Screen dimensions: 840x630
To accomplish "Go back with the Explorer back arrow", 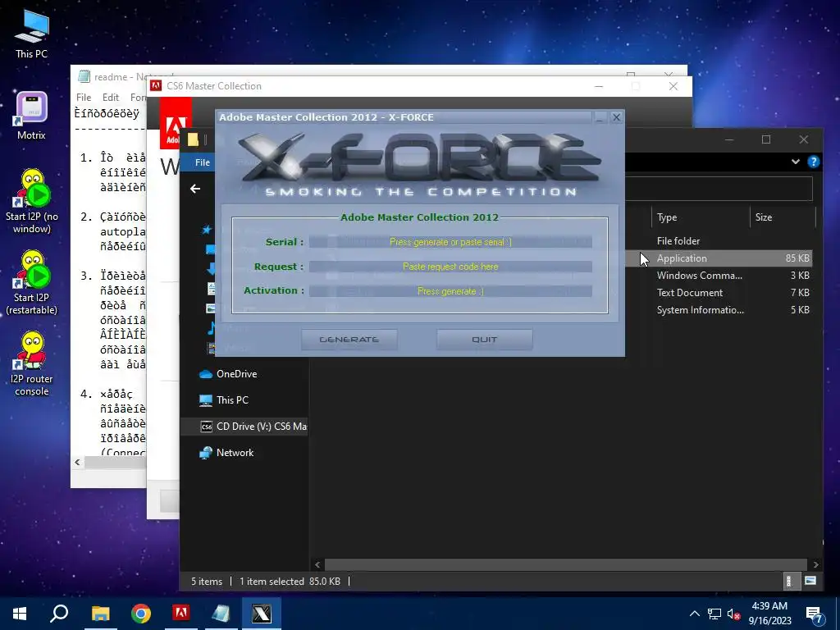I will pyautogui.click(x=195, y=189).
